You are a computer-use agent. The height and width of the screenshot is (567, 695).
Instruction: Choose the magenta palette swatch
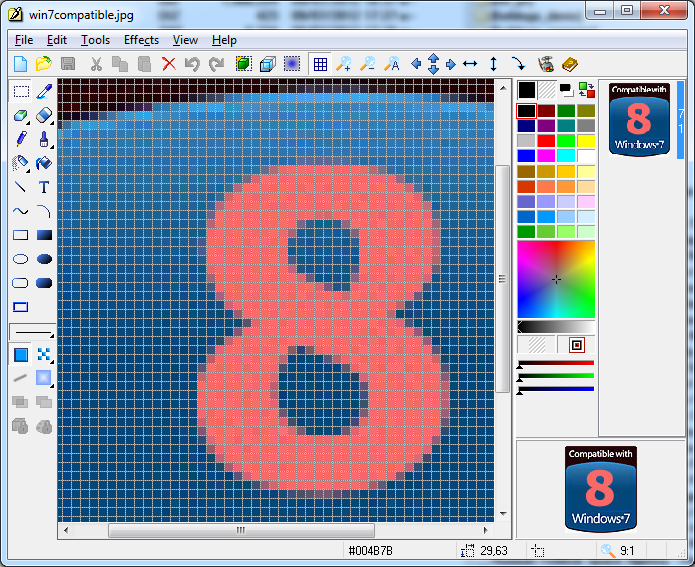tap(546, 156)
